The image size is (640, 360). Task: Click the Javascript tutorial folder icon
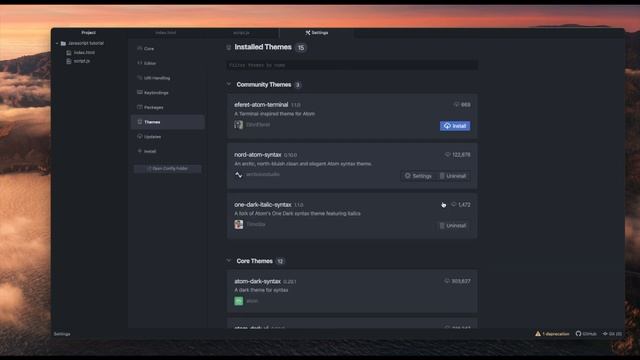[63, 43]
